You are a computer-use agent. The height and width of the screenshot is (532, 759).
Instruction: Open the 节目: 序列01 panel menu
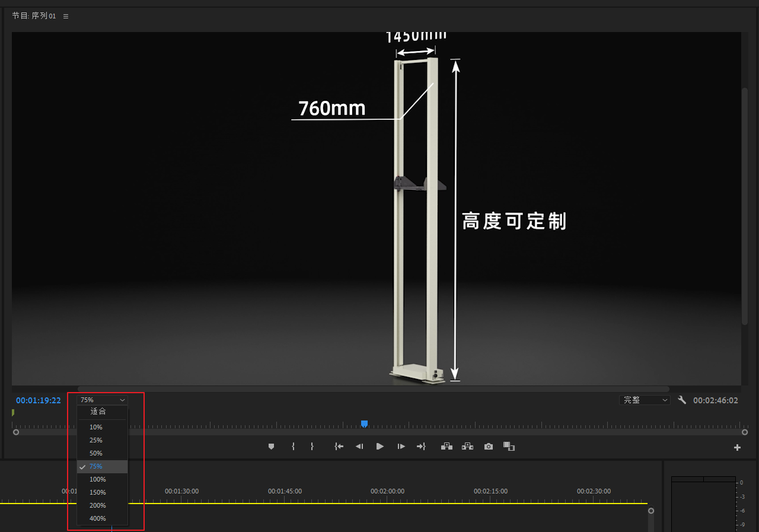66,17
